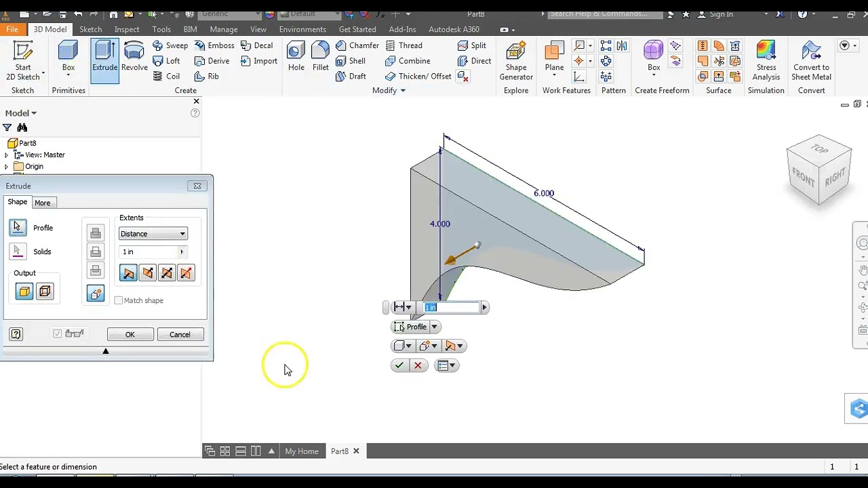The image size is (868, 488).
Task: Select symmetric extrude direction button
Action: pos(167,273)
